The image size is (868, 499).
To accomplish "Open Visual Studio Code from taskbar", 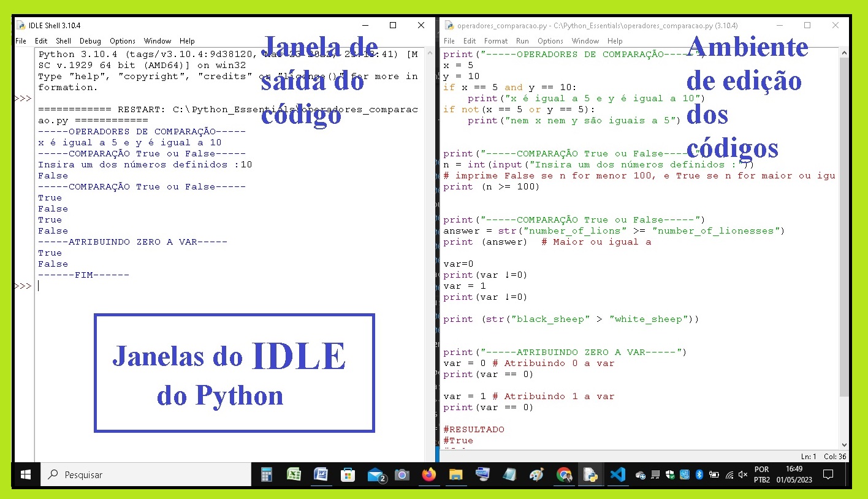I will point(617,474).
